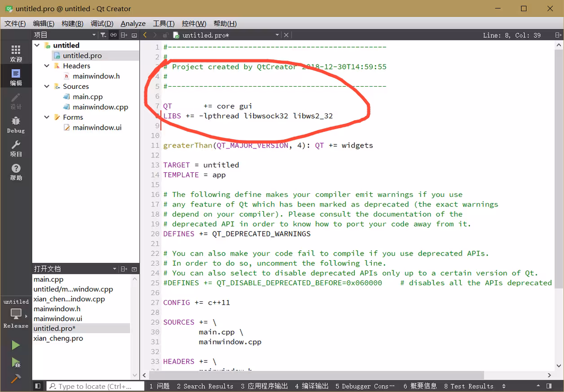The image size is (564, 392).
Task: Build the project with hammer icon
Action: 16,379
